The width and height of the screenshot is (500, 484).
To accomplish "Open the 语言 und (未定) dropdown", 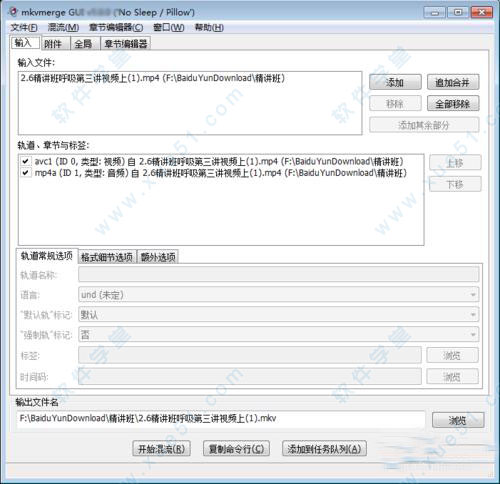I will point(279,295).
